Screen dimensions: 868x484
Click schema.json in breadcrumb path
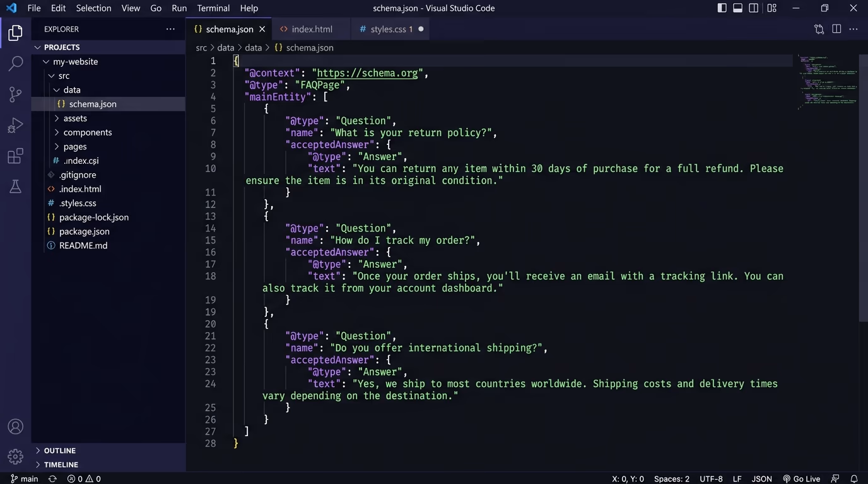[x=303, y=48]
